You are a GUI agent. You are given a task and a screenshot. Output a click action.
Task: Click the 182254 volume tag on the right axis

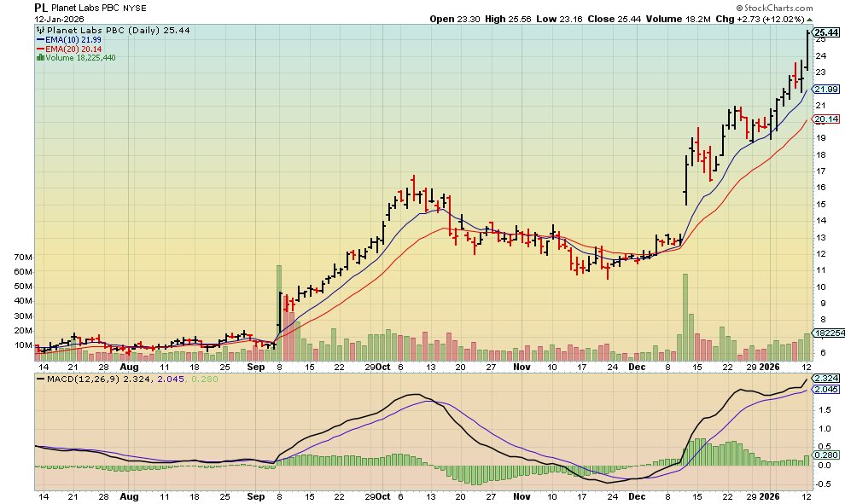click(829, 333)
